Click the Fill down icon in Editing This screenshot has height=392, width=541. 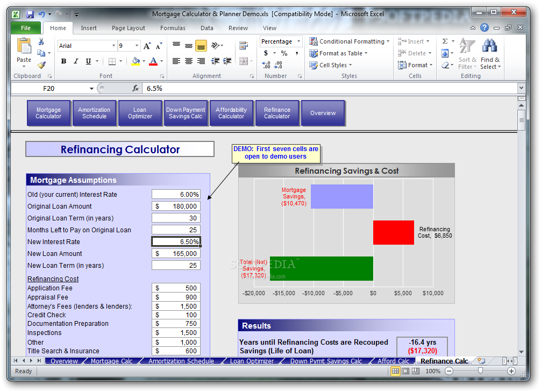point(445,53)
